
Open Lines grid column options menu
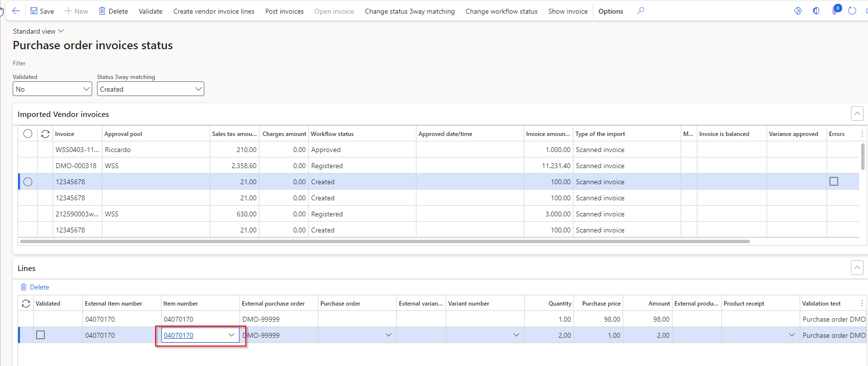[x=862, y=303]
